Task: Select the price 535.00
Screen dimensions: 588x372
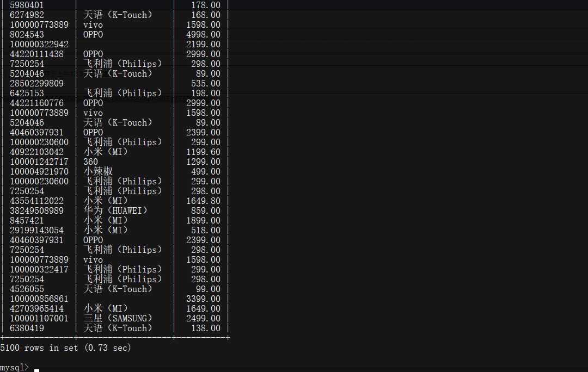Action: tap(205, 84)
